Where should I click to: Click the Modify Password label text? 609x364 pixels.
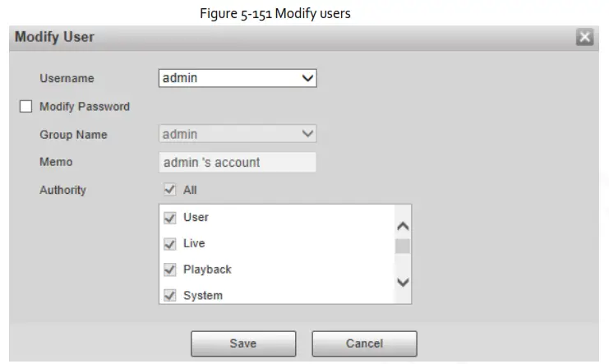tap(85, 107)
